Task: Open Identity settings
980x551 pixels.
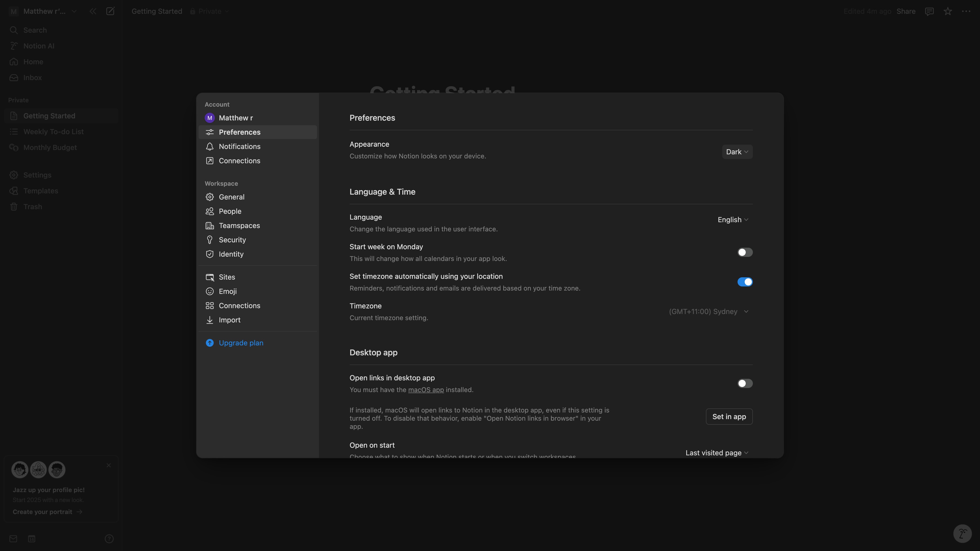Action: [x=258, y=254]
